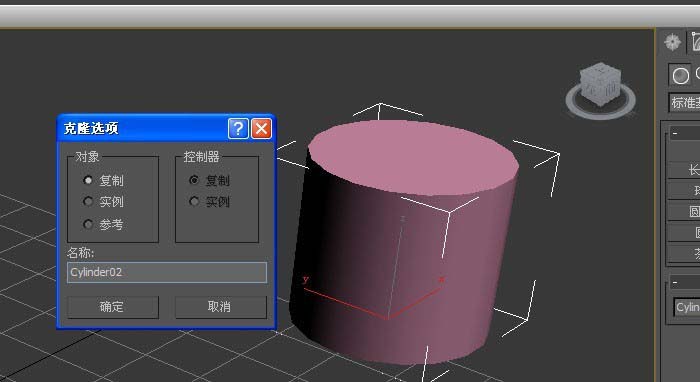Select 实例 radio in 控制器 group

pyautogui.click(x=194, y=202)
